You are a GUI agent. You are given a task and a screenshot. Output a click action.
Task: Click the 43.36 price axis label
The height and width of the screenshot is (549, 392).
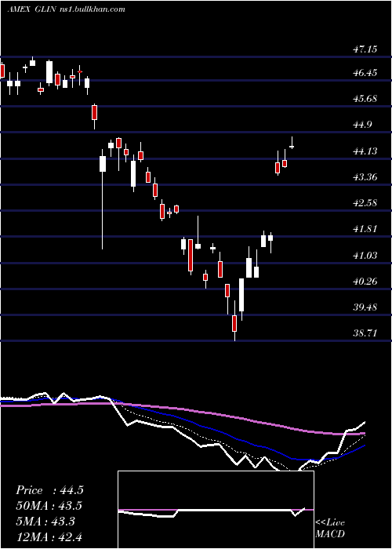(x=365, y=176)
